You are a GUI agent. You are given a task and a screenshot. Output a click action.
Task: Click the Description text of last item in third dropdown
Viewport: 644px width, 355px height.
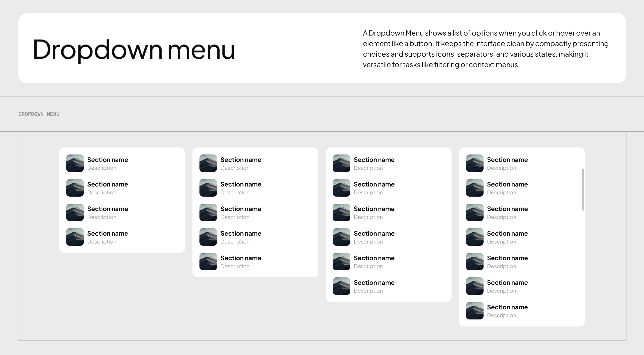pos(368,291)
